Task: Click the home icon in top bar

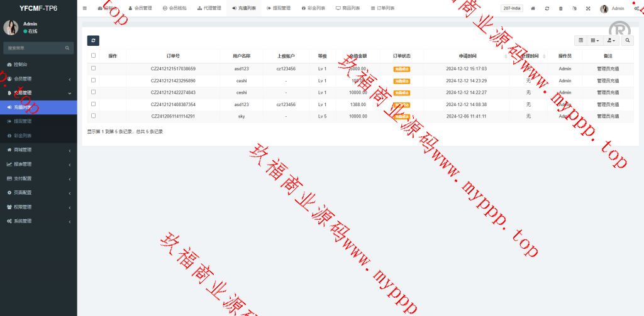Action: pyautogui.click(x=533, y=8)
